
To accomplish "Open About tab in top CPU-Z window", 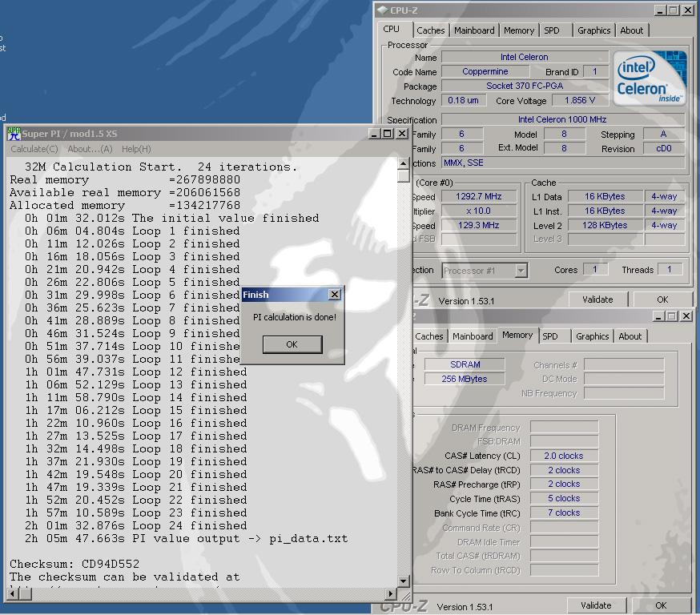I will pos(632,30).
